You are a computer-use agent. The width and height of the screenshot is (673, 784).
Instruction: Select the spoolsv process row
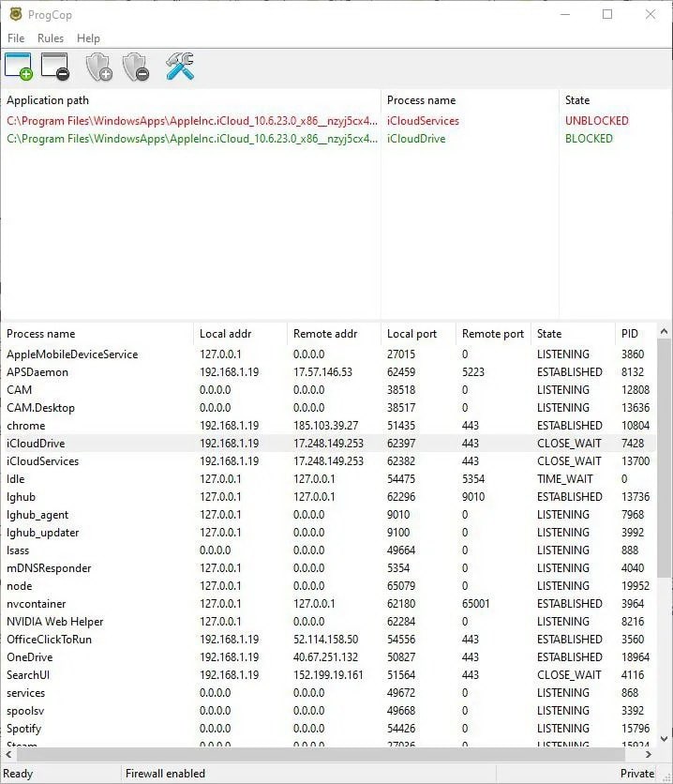[x=329, y=711]
